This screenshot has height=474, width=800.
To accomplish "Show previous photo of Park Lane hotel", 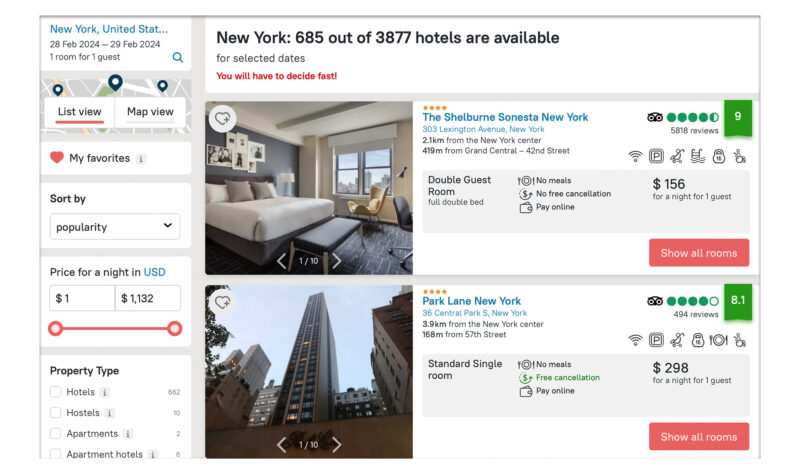I will pyautogui.click(x=281, y=444).
